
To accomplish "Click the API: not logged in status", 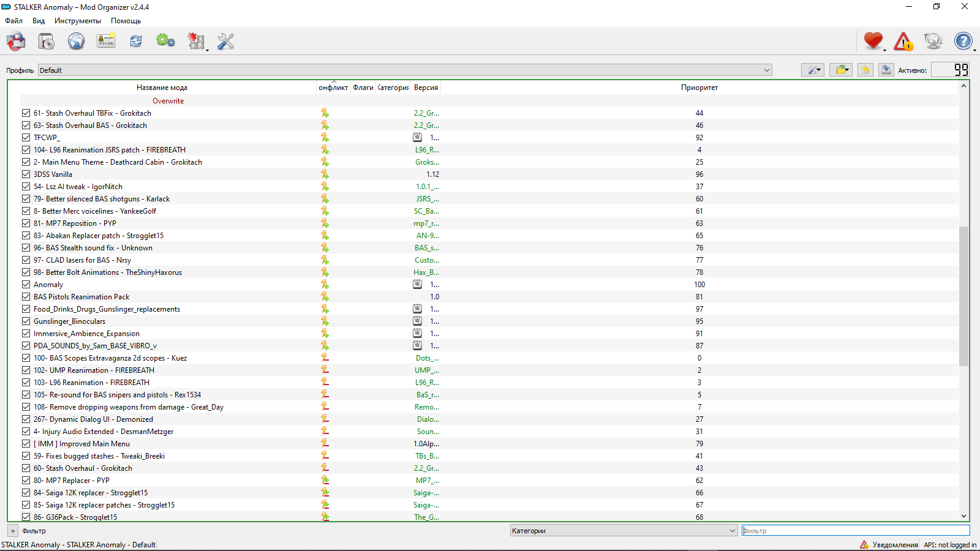I will (950, 545).
